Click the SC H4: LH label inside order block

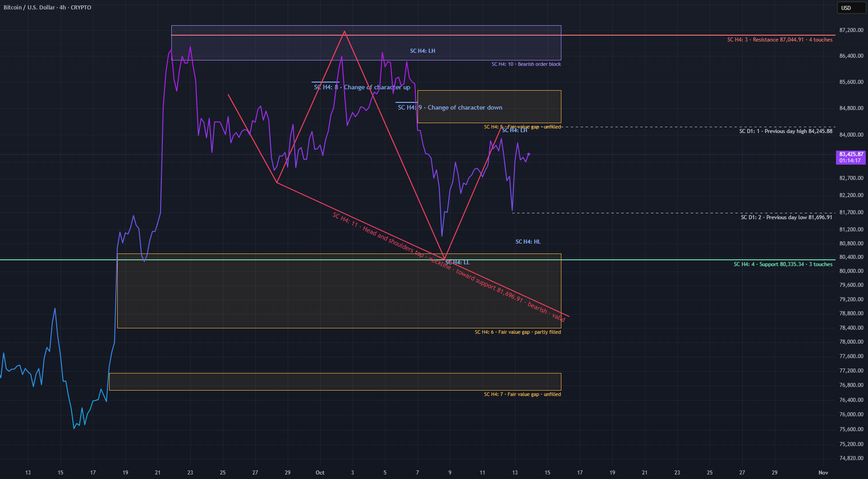[x=423, y=51]
